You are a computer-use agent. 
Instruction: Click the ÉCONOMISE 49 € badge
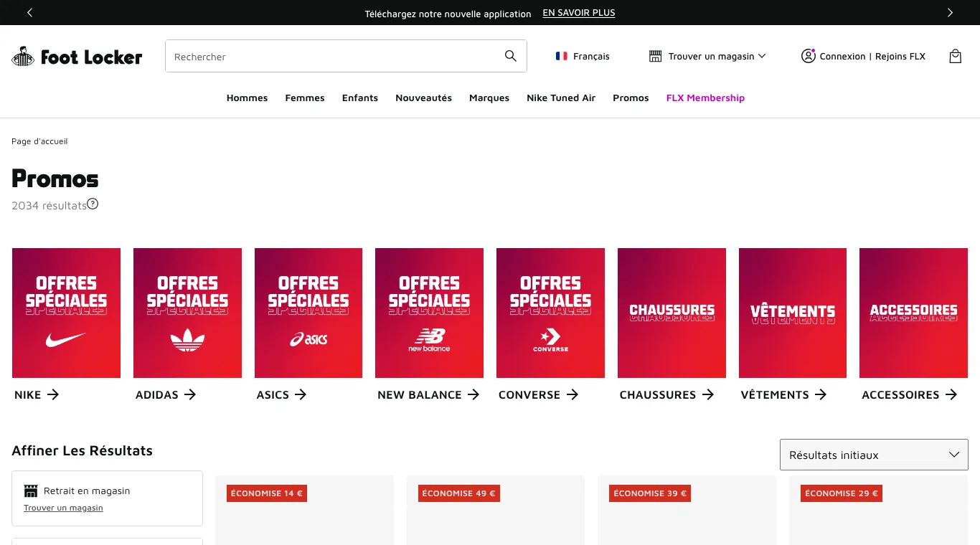coord(458,493)
